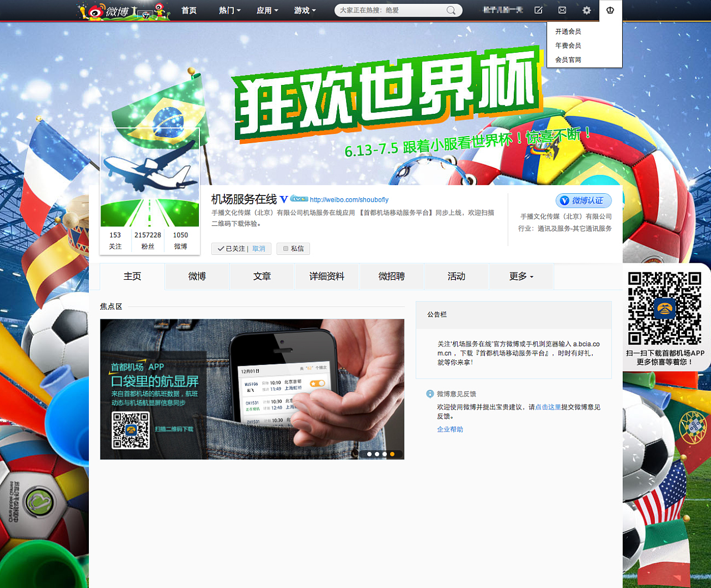Click the membership crown icon

(x=610, y=10)
